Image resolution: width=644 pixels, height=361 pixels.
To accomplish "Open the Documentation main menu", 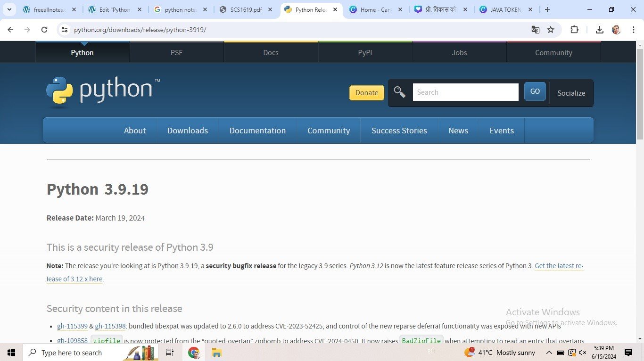I will [x=257, y=131].
